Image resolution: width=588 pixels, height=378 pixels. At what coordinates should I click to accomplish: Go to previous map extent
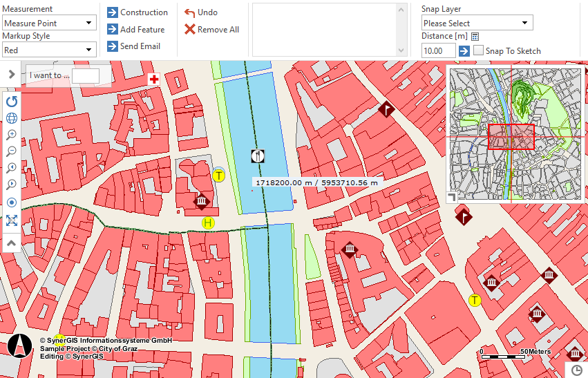point(11,169)
